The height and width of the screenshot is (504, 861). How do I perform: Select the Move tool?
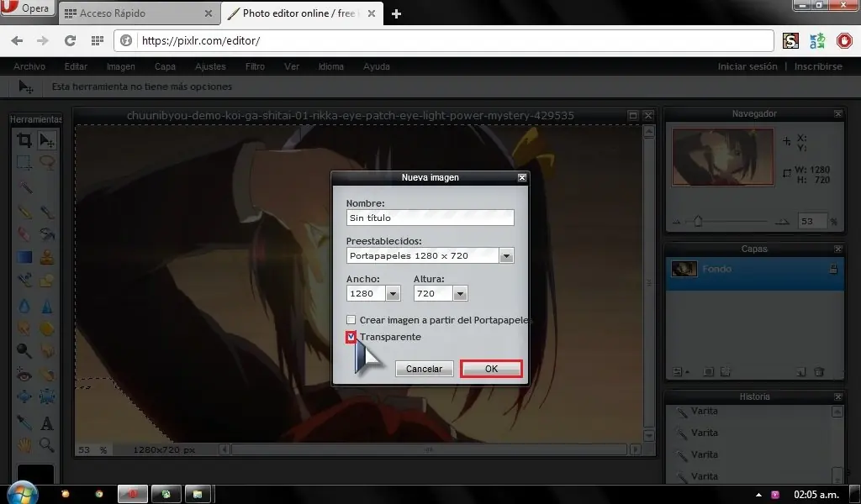(47, 140)
